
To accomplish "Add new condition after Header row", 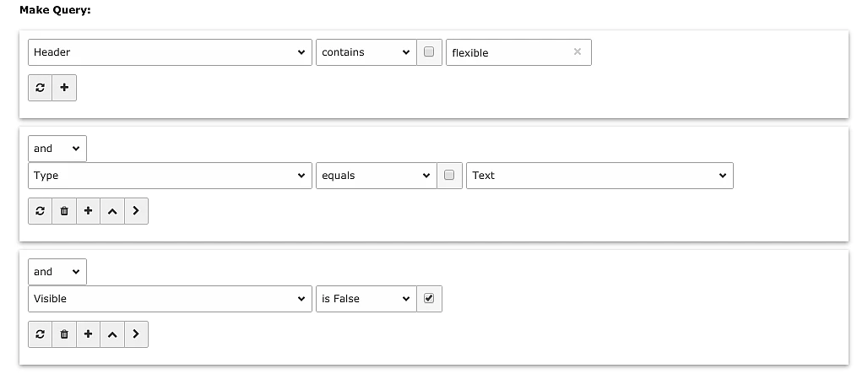I will point(64,88).
